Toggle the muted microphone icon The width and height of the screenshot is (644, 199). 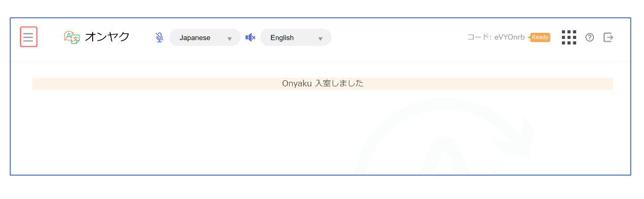pos(159,37)
